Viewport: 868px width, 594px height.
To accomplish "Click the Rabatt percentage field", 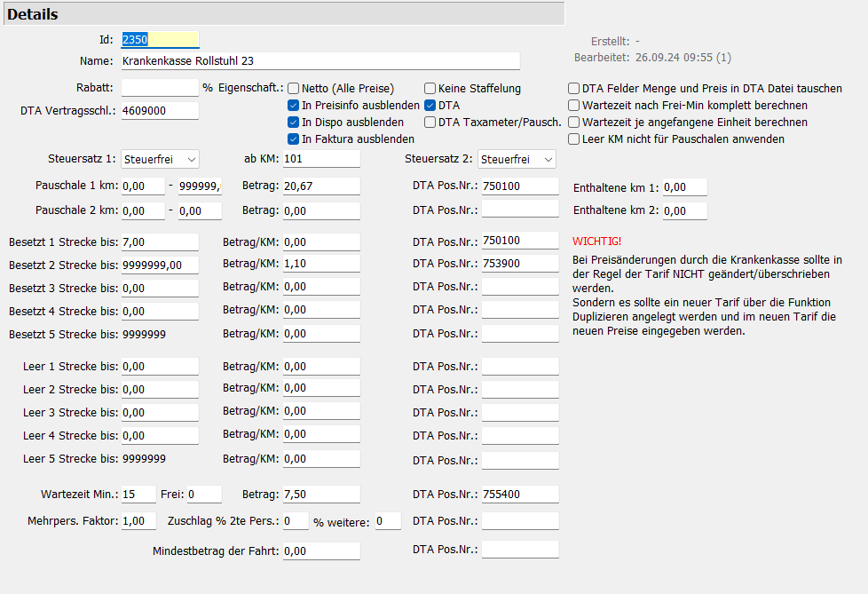I will tap(160, 88).
